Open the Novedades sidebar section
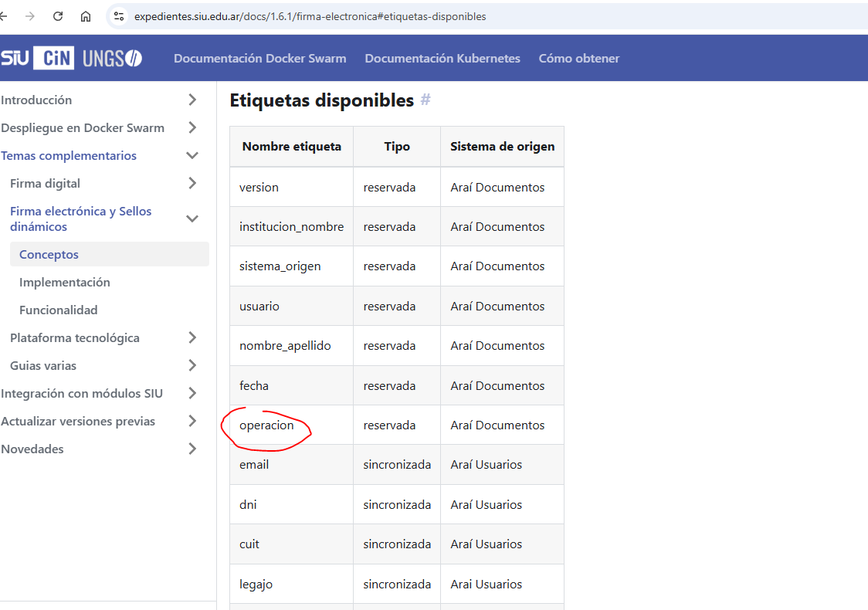This screenshot has height=610, width=868. click(32, 449)
